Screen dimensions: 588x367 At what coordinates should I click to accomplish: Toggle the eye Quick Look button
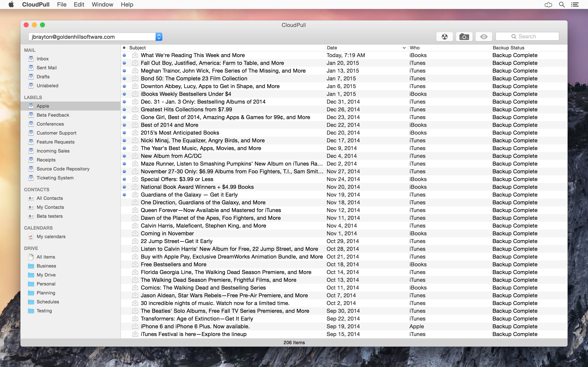pyautogui.click(x=483, y=37)
